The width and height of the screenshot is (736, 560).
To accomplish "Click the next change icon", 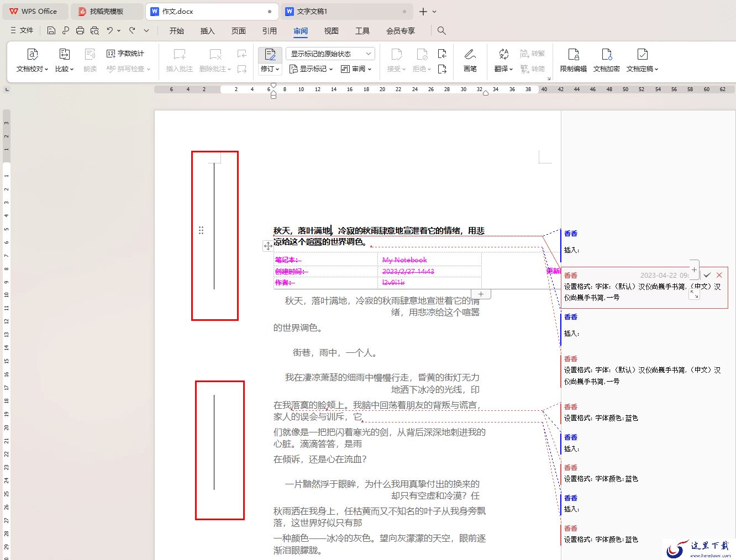I will (x=442, y=69).
